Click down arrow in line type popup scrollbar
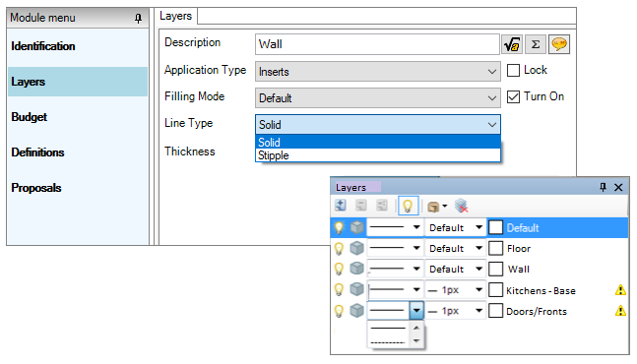Image resolution: width=637 pixels, height=364 pixels. pyautogui.click(x=416, y=340)
